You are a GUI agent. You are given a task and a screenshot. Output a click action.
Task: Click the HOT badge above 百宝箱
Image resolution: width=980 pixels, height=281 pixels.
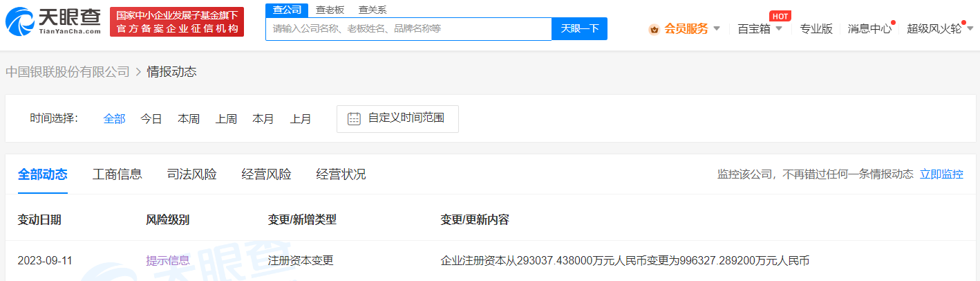pyautogui.click(x=780, y=16)
